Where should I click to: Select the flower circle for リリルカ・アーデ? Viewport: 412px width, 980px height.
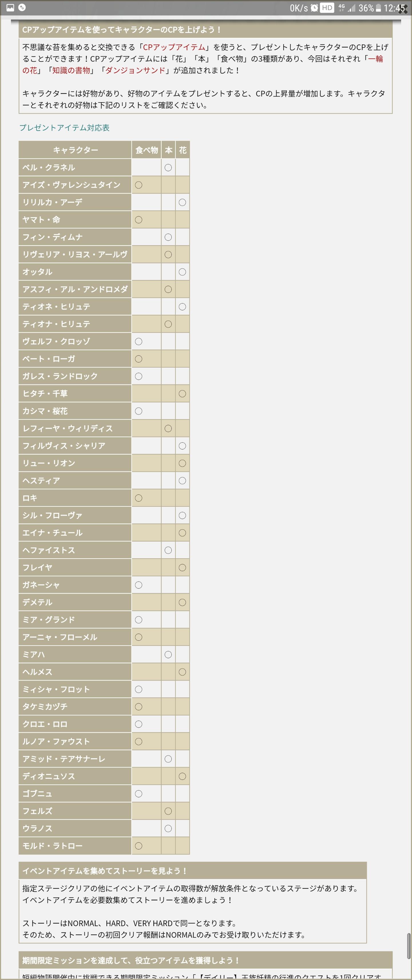[183, 202]
